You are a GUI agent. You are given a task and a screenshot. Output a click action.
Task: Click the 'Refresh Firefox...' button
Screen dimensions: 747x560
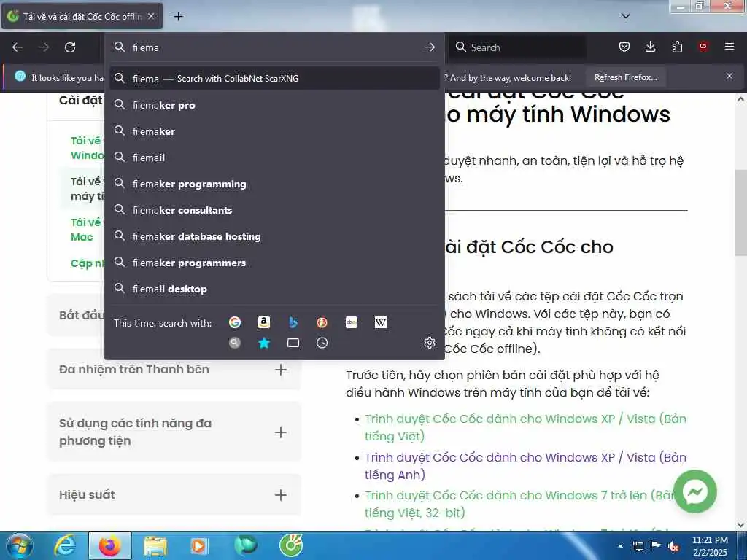pos(625,77)
